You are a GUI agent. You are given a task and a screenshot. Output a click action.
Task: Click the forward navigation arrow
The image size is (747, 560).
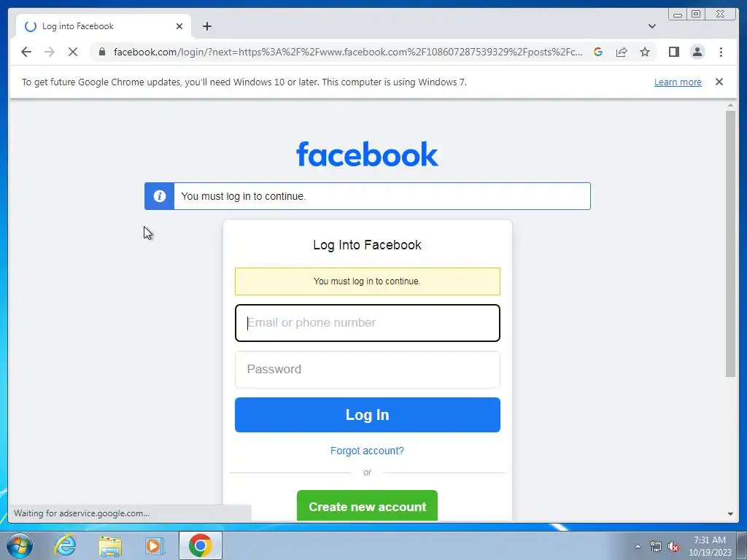(x=50, y=52)
